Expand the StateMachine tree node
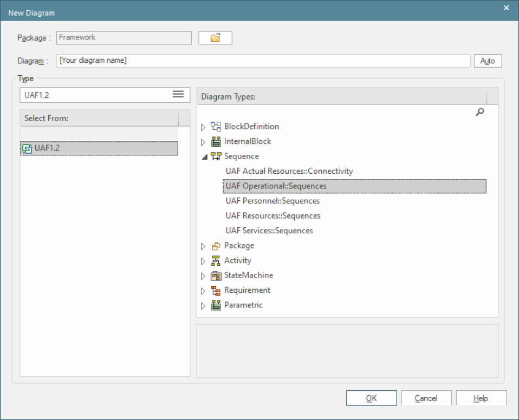The image size is (519, 420). [x=204, y=276]
